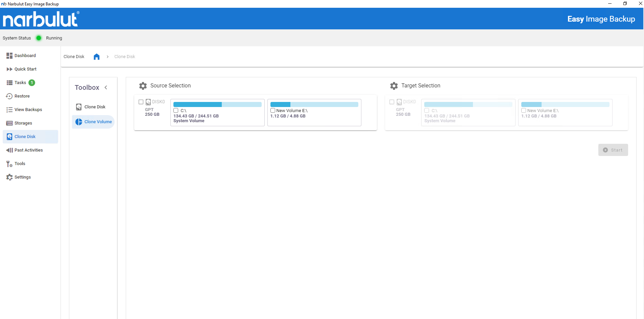Click the home icon in breadcrumb
The image size is (644, 319).
pyautogui.click(x=97, y=57)
